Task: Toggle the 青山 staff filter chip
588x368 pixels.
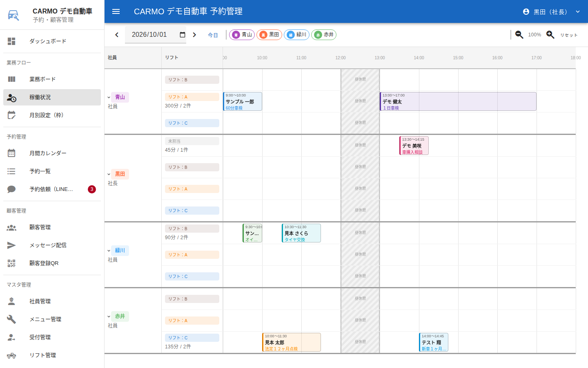Action: click(242, 35)
